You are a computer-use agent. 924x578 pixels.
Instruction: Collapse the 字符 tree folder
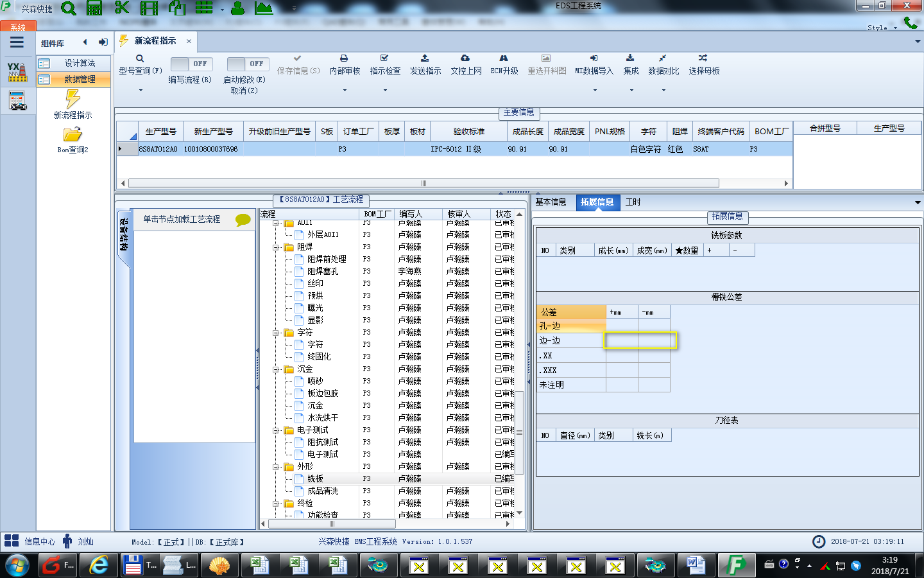pos(277,332)
